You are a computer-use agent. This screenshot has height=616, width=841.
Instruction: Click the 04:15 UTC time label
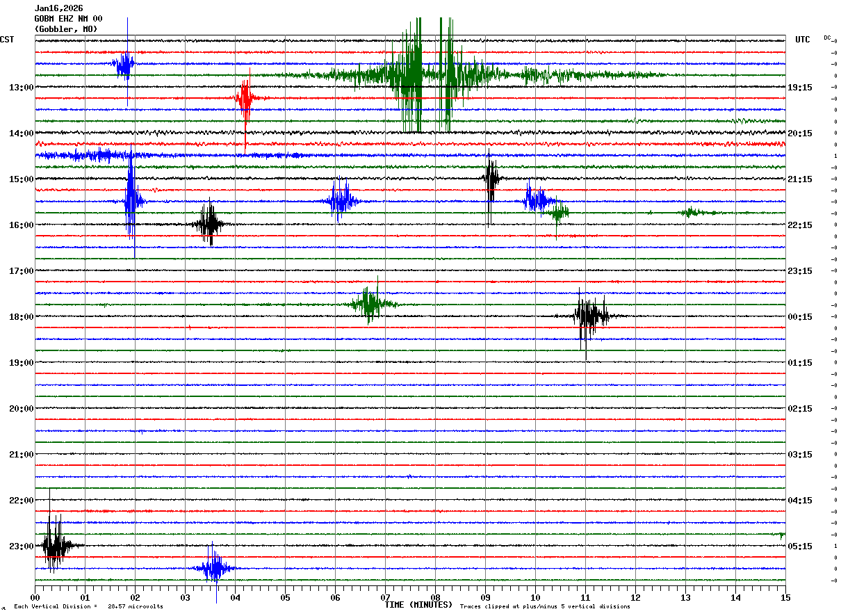tap(800, 501)
